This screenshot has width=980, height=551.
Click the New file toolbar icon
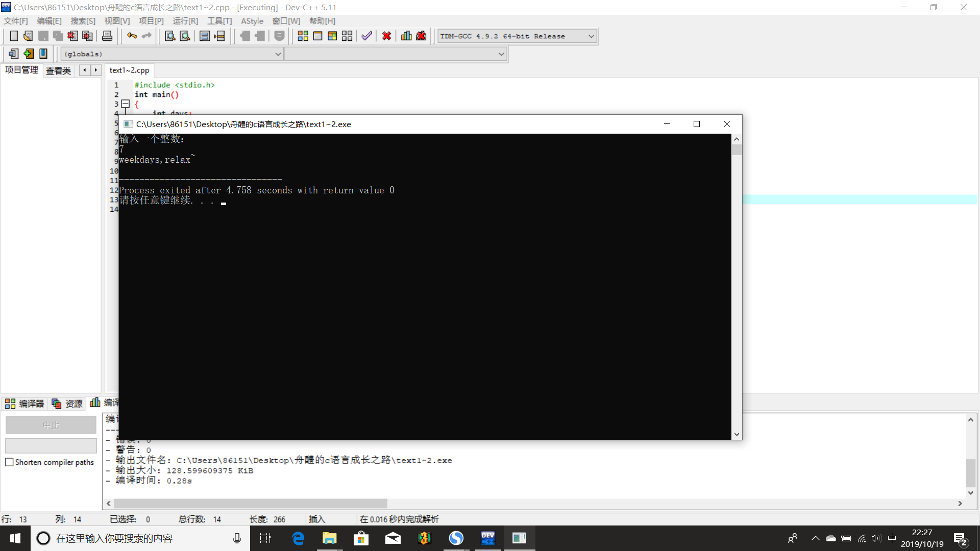coord(14,36)
